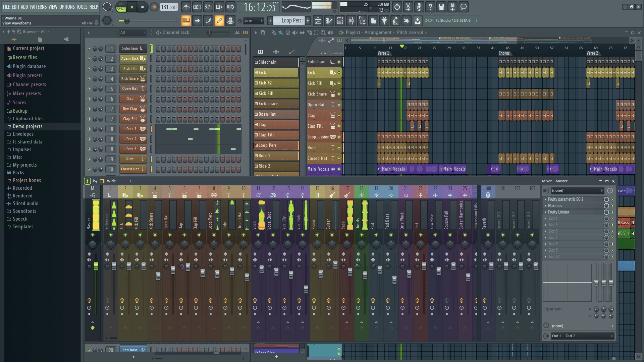644x362 pixels.
Task: Mute the Master mixer track LED
Action: click(93, 235)
